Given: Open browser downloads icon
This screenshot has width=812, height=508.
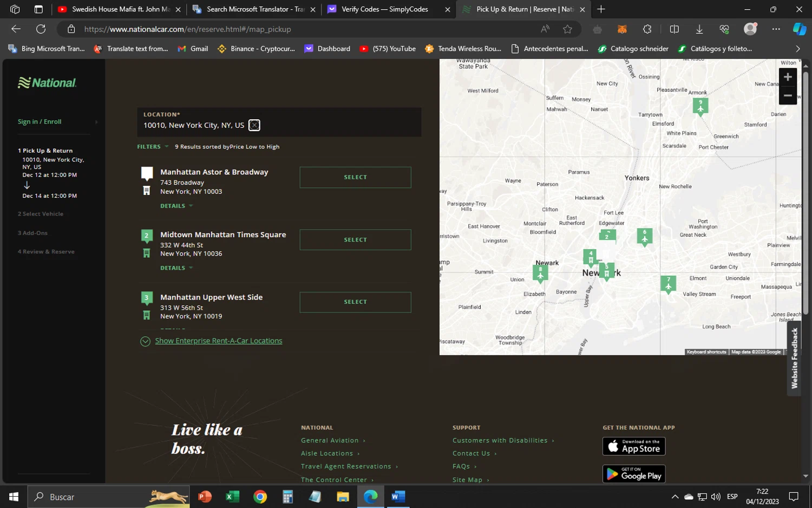Looking at the screenshot, I should click(699, 29).
